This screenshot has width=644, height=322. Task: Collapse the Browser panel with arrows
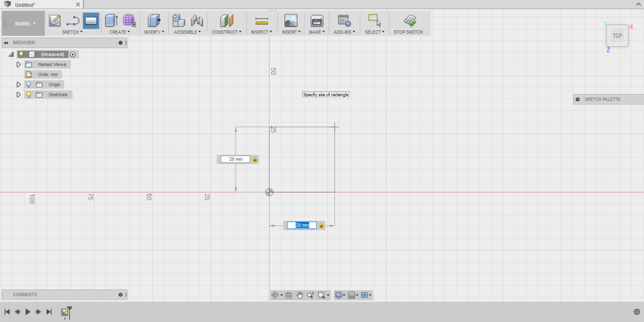coord(6,43)
